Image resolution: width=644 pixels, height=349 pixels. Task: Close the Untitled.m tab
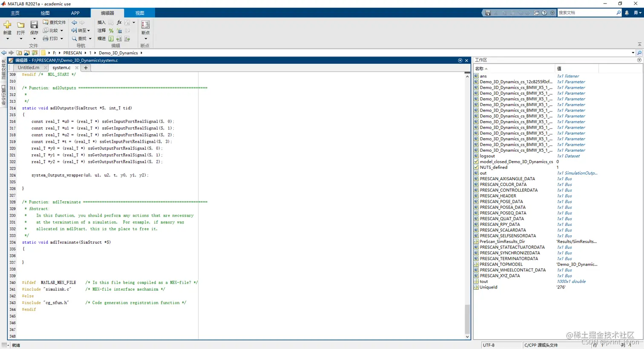click(46, 68)
